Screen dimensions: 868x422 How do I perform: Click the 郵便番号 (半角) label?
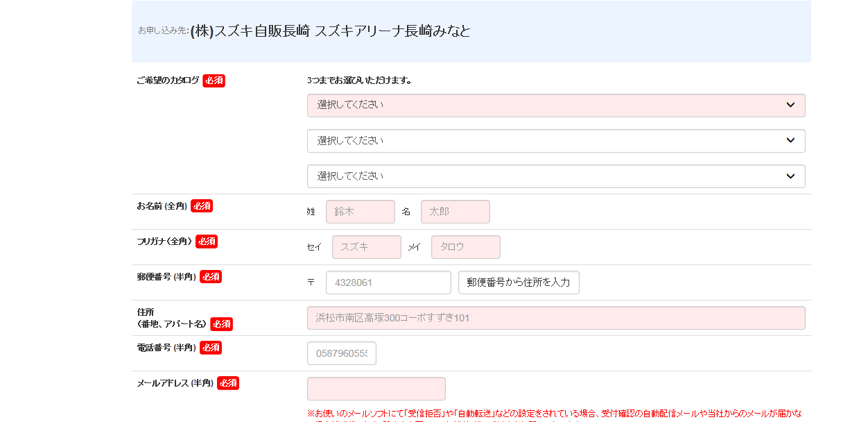[x=166, y=276]
